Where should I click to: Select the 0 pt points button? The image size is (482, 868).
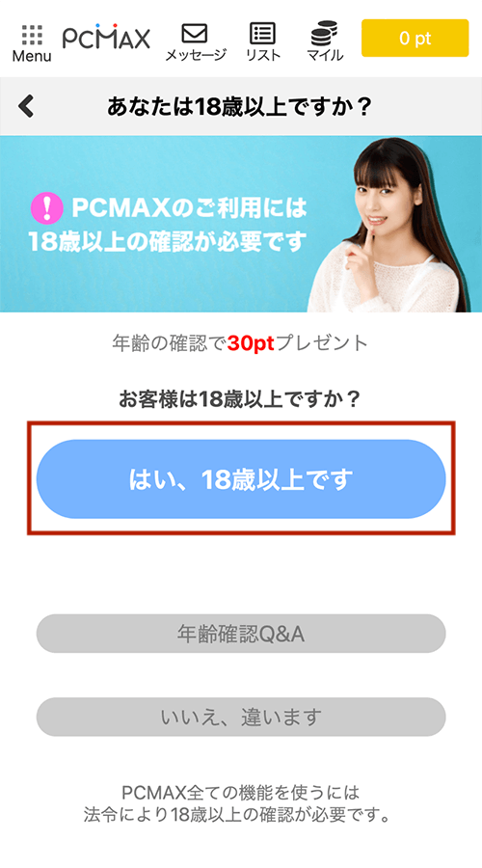(415, 38)
